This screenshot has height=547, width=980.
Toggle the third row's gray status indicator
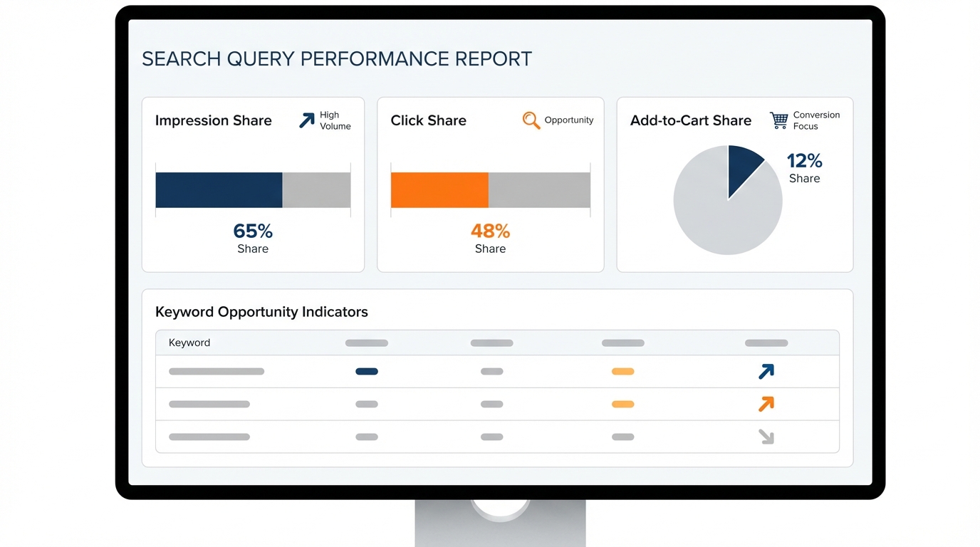click(x=623, y=437)
